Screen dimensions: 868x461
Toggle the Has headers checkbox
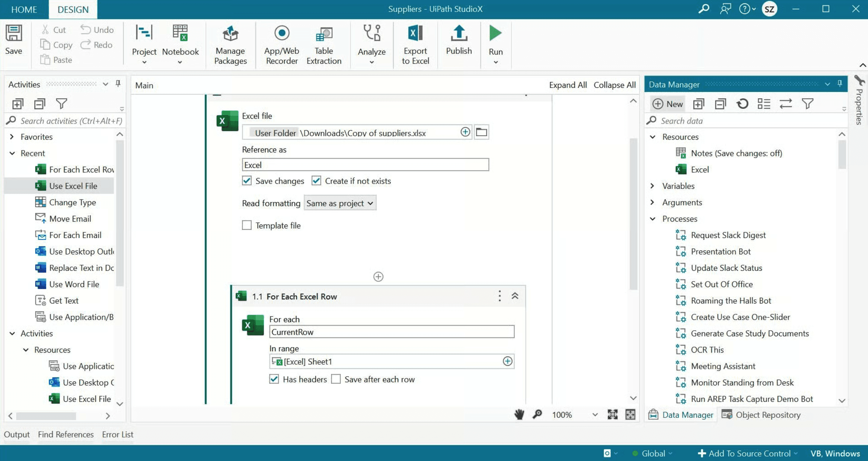point(274,379)
